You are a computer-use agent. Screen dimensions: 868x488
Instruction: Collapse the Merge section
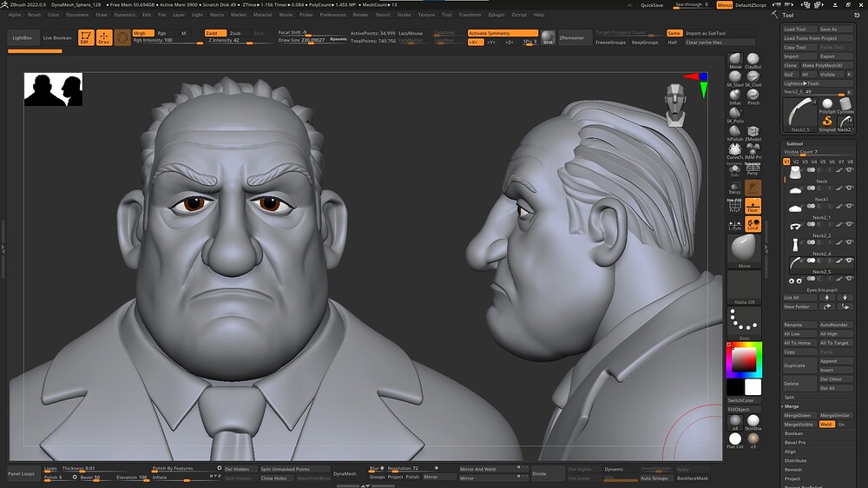(x=791, y=406)
